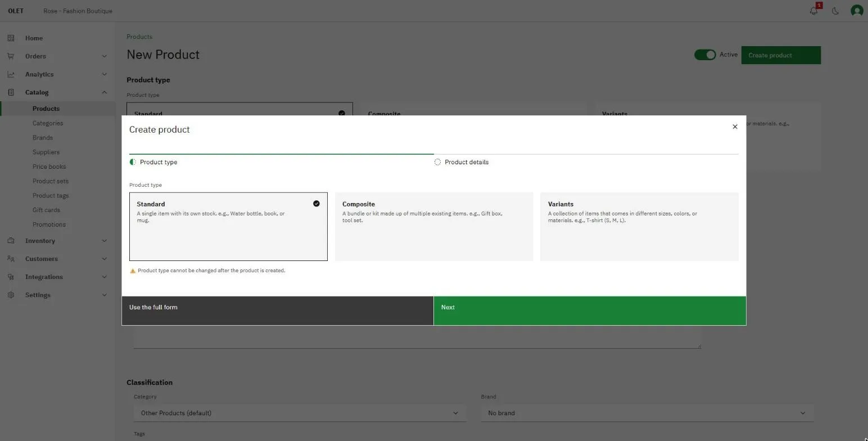Choose the Composite product type card
Screen dimensions: 868x441
tap(434, 227)
